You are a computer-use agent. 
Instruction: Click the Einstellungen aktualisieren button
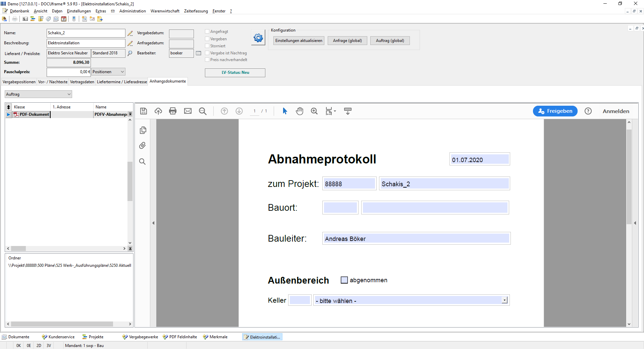[x=299, y=41]
